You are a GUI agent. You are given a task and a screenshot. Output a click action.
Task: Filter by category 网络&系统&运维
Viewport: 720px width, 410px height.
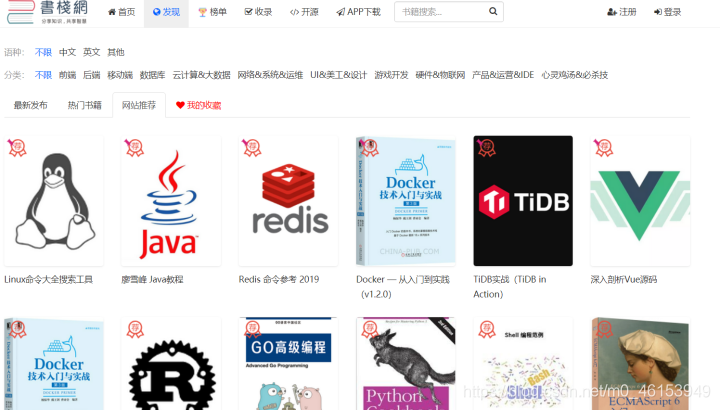click(270, 75)
